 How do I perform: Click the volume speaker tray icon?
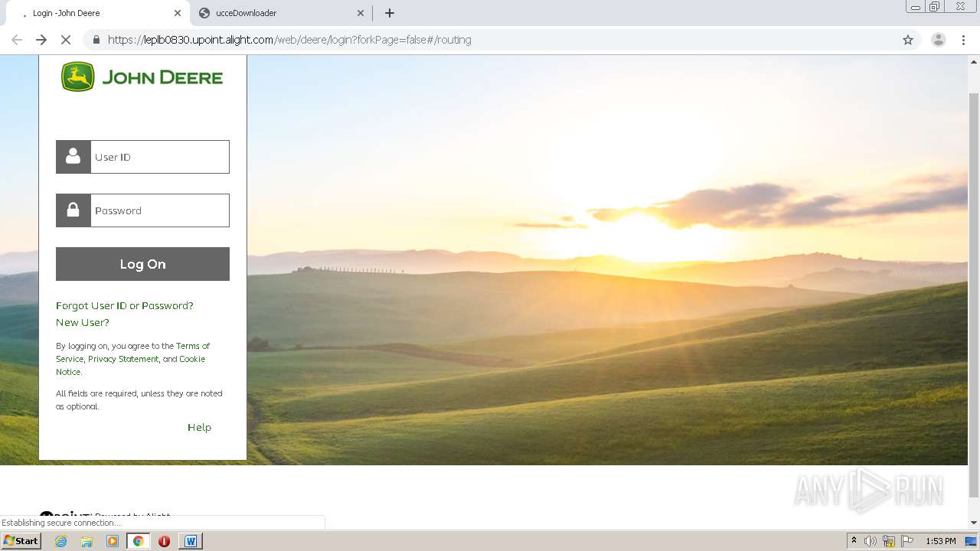pos(871,541)
